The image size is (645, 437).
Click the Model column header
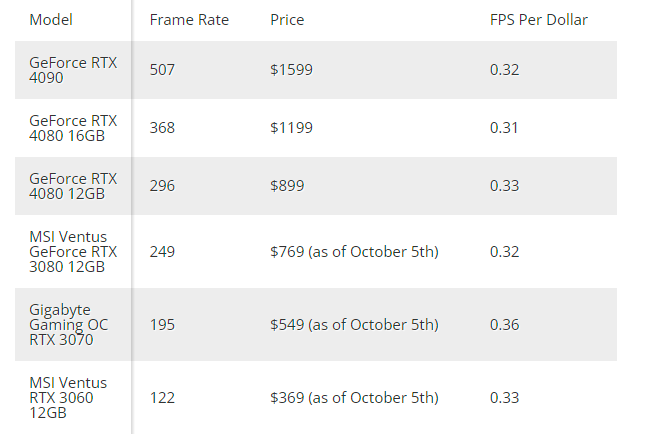pos(51,20)
